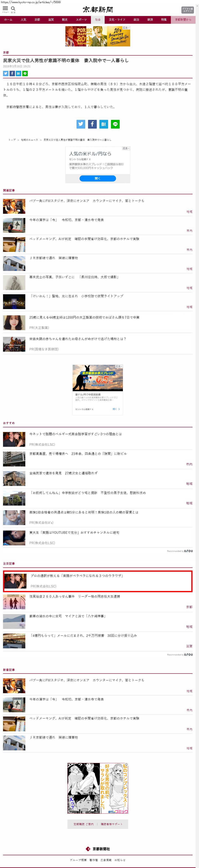
Task: Click the manga advertisement image near bottom
Action: 98,788
